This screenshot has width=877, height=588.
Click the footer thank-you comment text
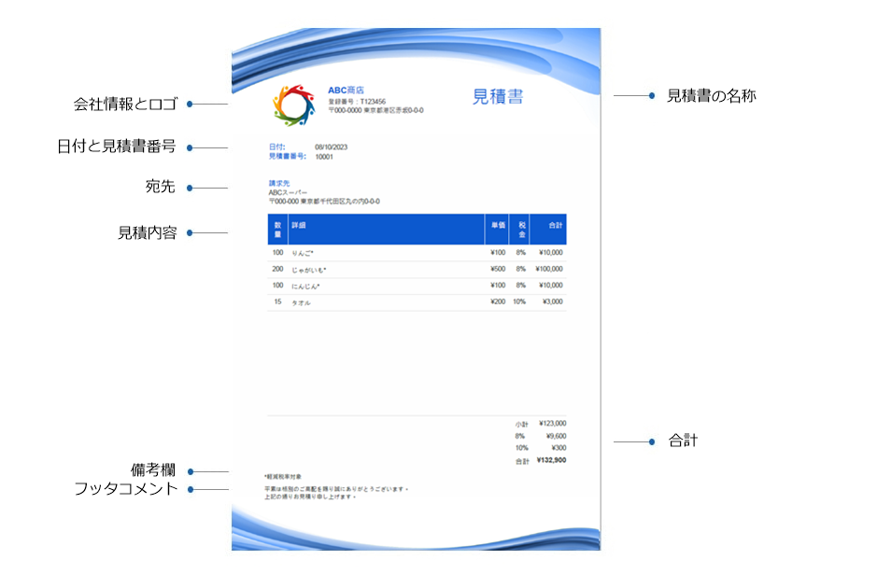tap(336, 490)
